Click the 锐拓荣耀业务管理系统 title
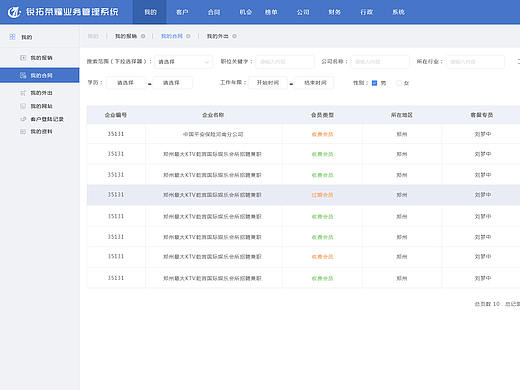The width and height of the screenshot is (520, 390). point(72,12)
